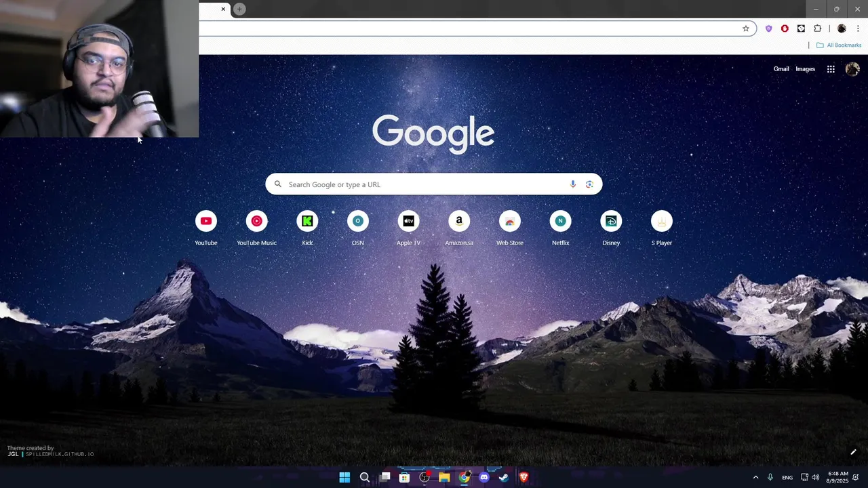Open Task View on the taskbar
868x488 pixels.
point(384,477)
